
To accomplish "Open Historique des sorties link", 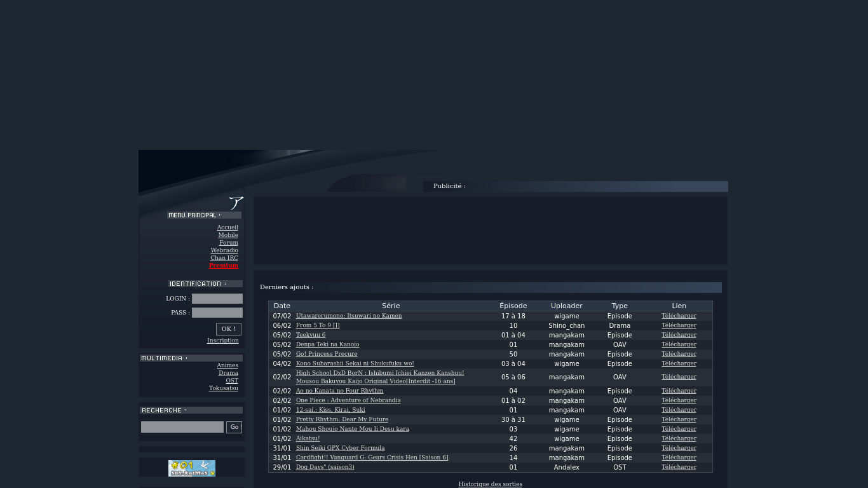I will (x=491, y=484).
